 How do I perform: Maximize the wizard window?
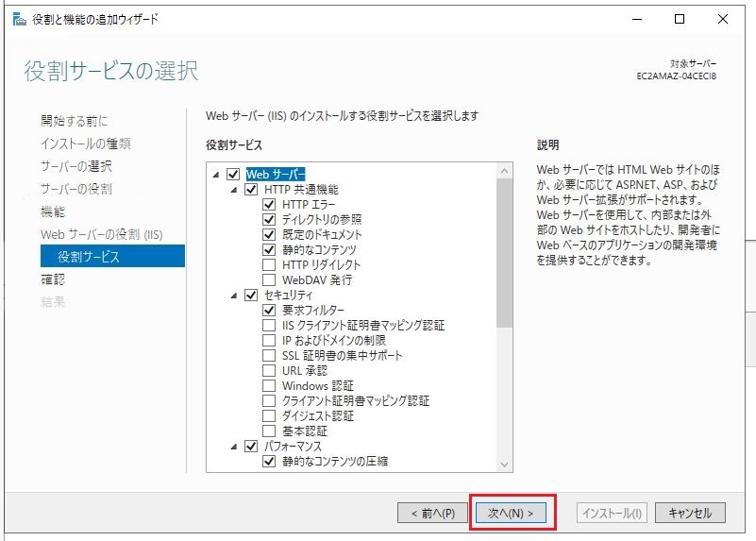680,19
